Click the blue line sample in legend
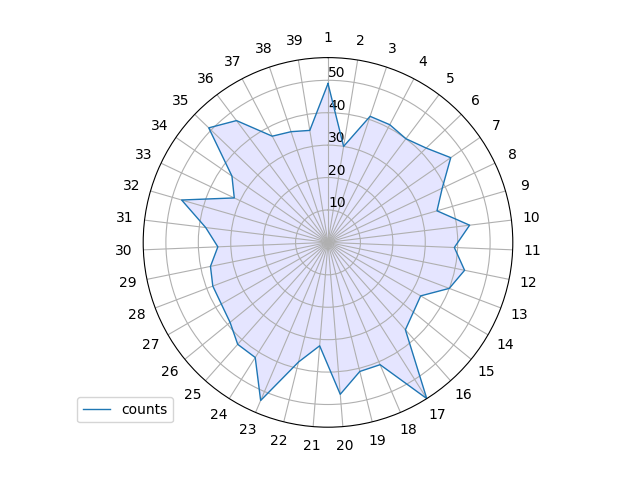Image resolution: width=640 pixels, height=480 pixels. [x=97, y=409]
